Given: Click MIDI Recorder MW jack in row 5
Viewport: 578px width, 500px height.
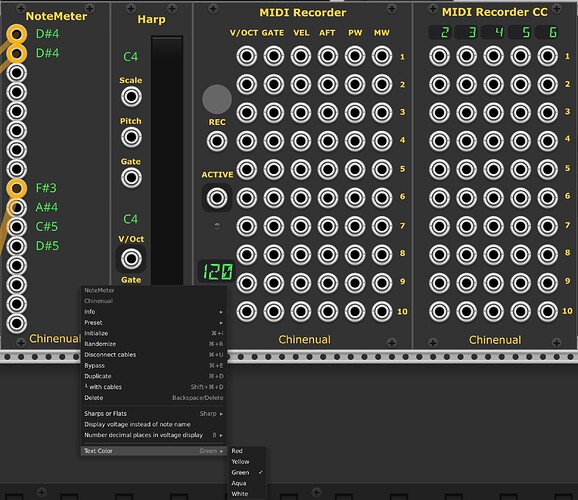Looking at the screenshot, I should click(382, 169).
